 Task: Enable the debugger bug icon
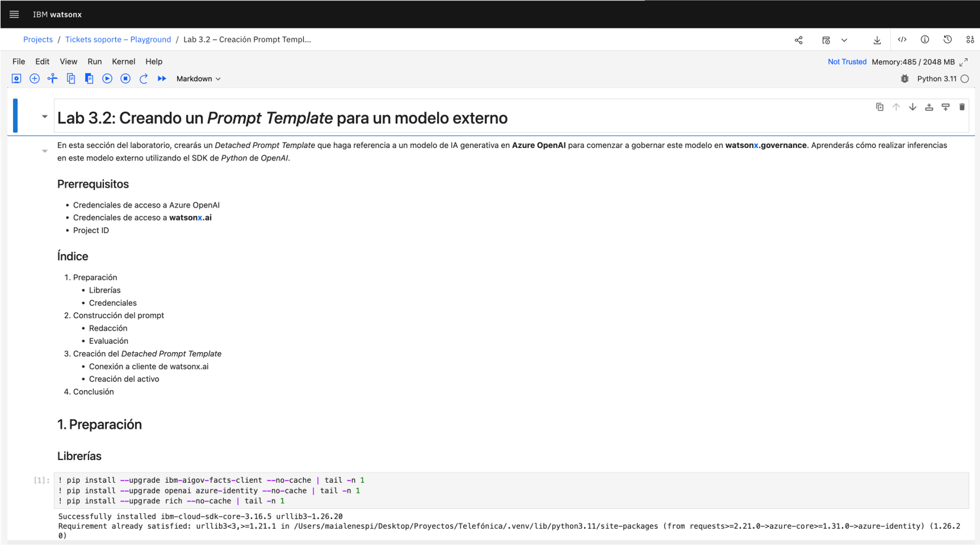(x=905, y=79)
